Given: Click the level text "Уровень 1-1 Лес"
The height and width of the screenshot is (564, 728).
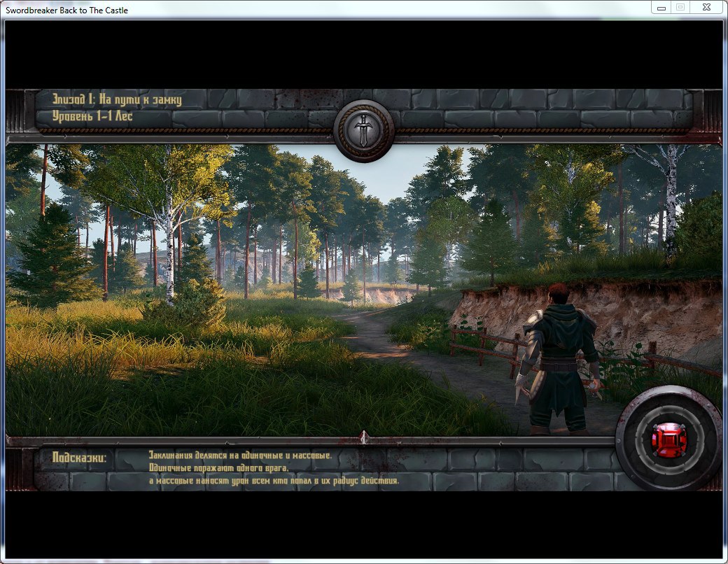Looking at the screenshot, I should click(x=92, y=115).
